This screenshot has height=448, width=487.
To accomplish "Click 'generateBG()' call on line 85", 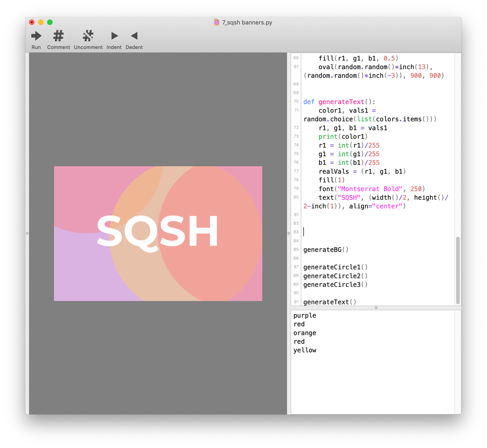I will click(x=326, y=250).
